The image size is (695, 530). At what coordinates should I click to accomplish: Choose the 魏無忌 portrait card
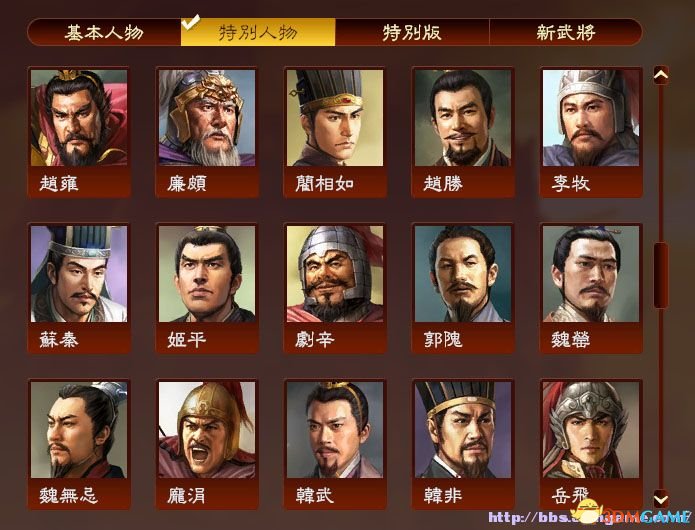pyautogui.click(x=79, y=444)
